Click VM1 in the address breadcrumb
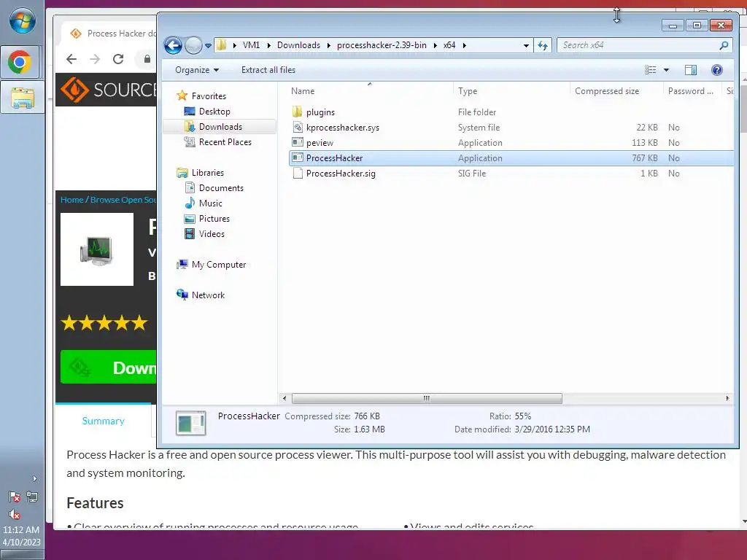Screen dimensions: 747x560 [251, 45]
